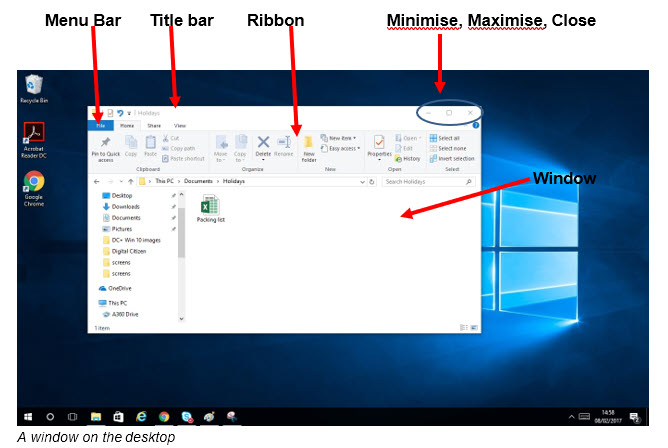The height and width of the screenshot is (448, 668).
Task: Click Select none command
Action: point(448,149)
